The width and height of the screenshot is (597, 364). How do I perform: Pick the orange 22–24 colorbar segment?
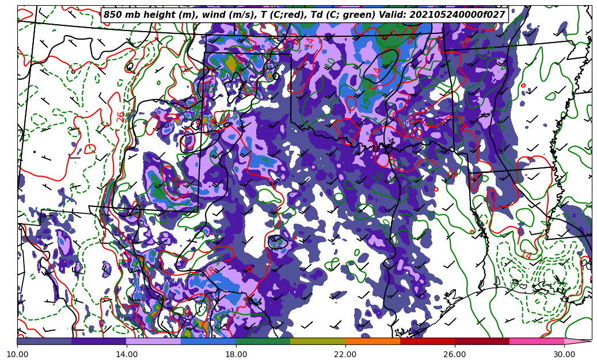pyautogui.click(x=372, y=341)
